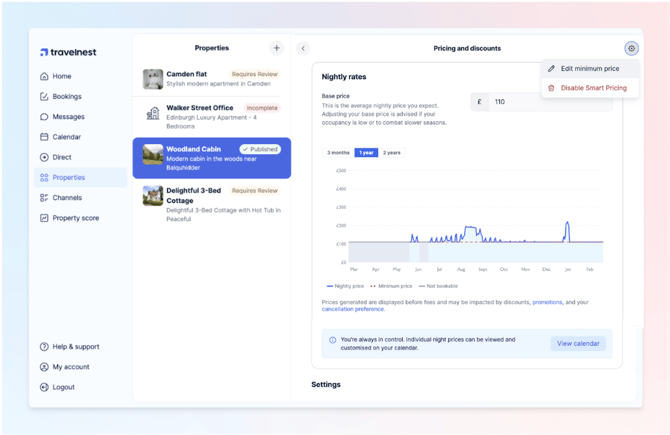Click Minimum price legend entry

point(391,286)
